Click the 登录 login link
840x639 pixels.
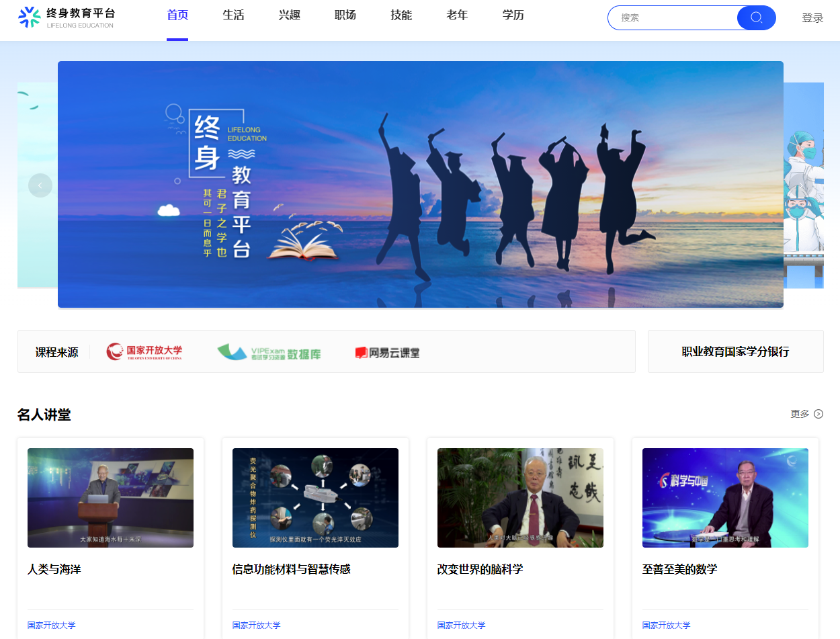(812, 18)
